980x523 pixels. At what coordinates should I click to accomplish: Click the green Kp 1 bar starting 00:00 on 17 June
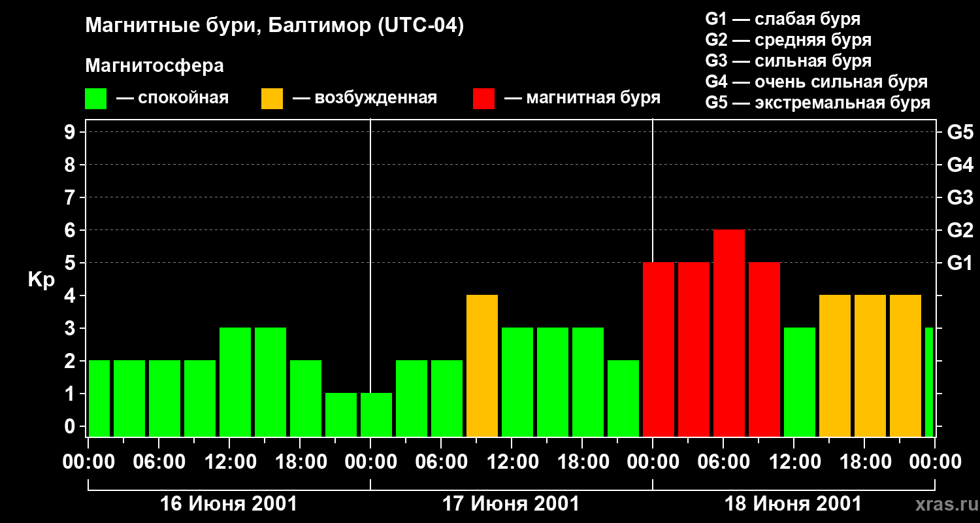(376, 414)
